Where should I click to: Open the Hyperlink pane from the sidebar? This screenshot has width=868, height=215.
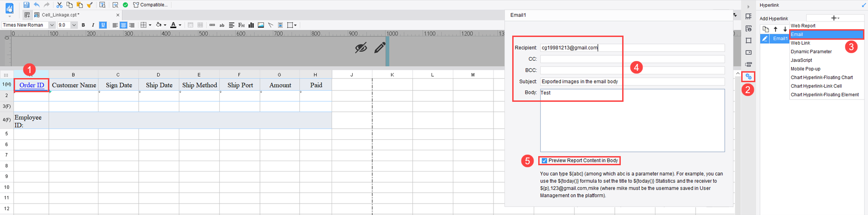(x=748, y=77)
